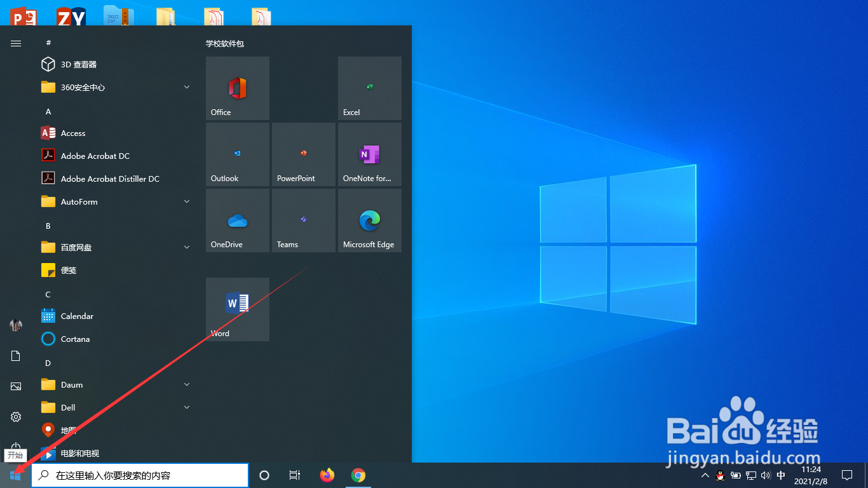Open the taskbar clock and date
Image resolution: width=868 pixels, height=488 pixels.
pyautogui.click(x=811, y=475)
